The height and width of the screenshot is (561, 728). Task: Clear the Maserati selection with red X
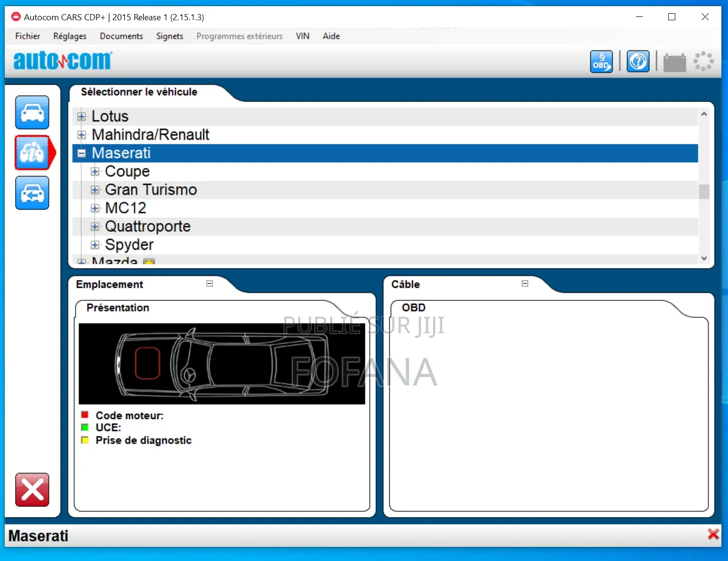pos(713,534)
